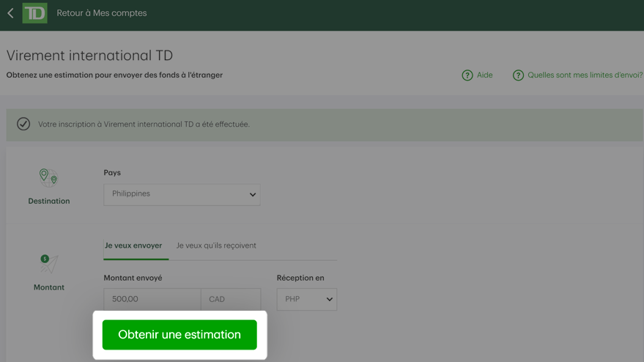Open Quelles sont mes limites d'envoi link
This screenshot has width=644, height=362.
point(585,75)
